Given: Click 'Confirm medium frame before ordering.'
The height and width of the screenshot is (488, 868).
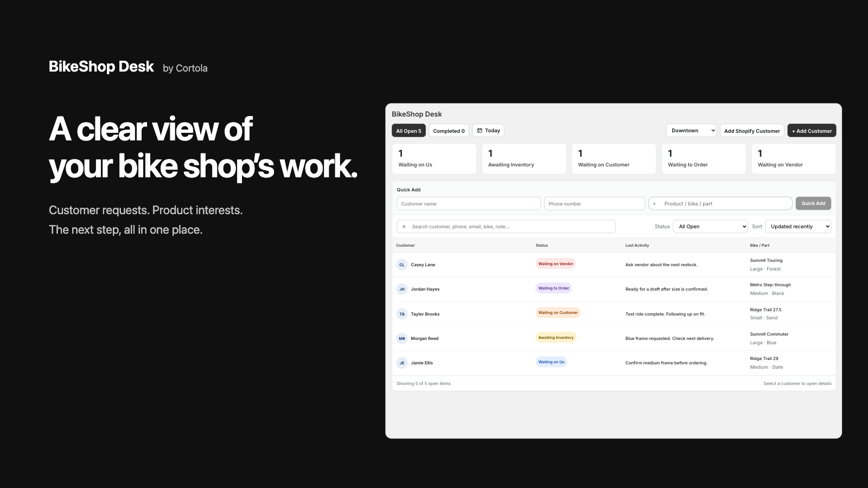Looking at the screenshot, I should coord(666,363).
